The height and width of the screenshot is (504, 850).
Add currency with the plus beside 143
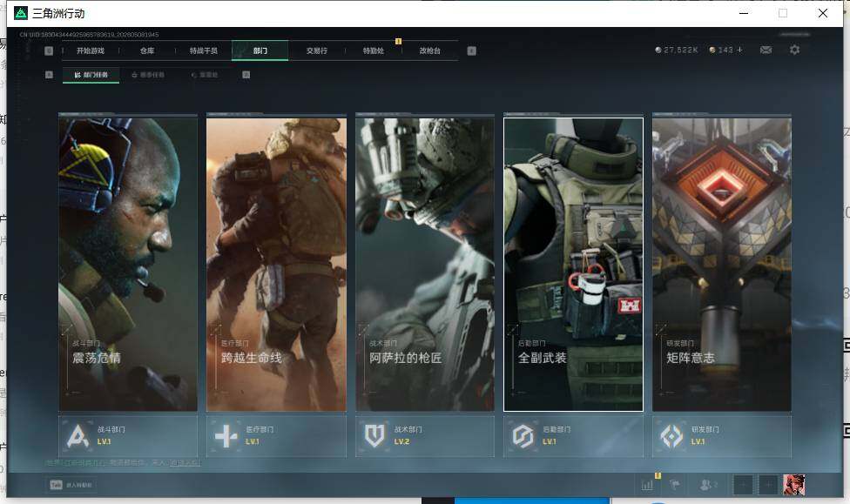click(x=740, y=50)
